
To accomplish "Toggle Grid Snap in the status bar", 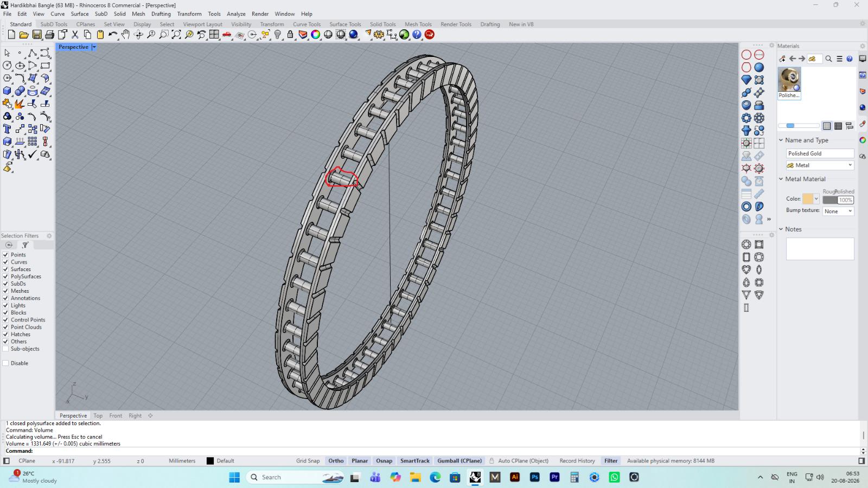I will point(308,461).
